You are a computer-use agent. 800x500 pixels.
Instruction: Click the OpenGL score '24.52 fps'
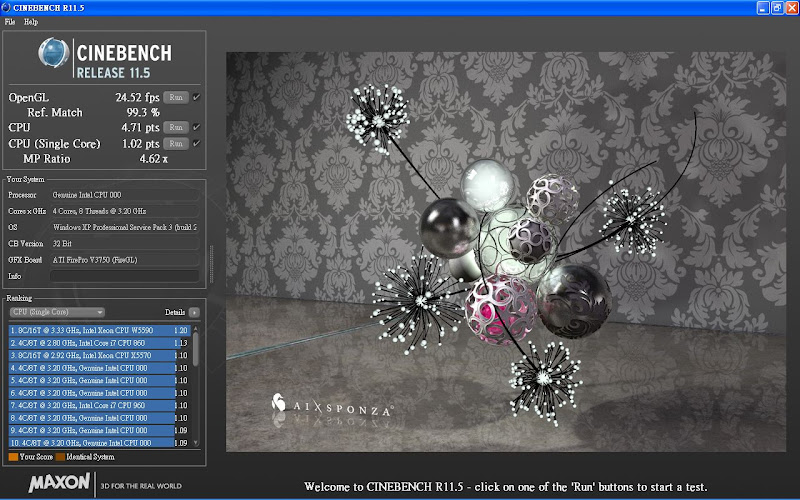137,97
